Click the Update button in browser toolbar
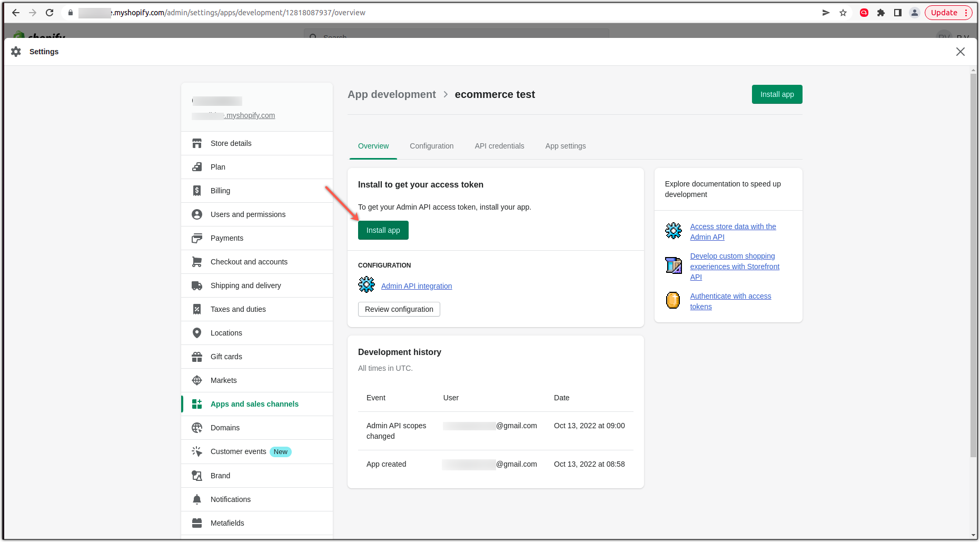This screenshot has height=542, width=980. coord(948,13)
